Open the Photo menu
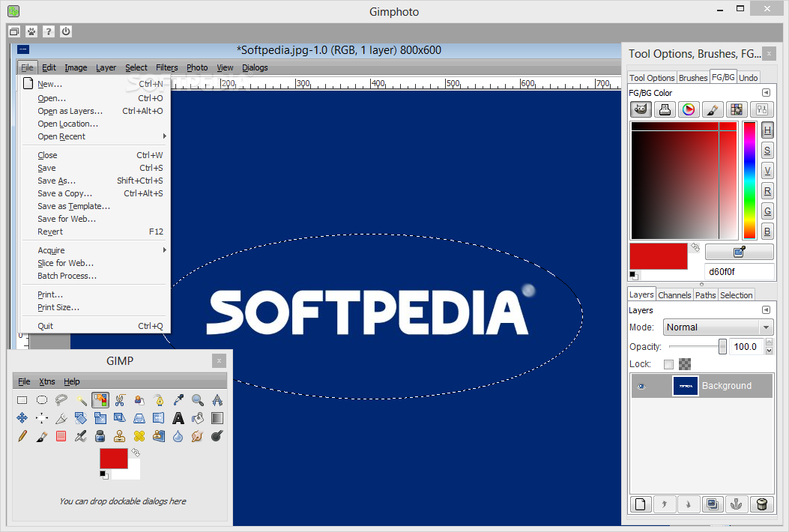789x532 pixels. [x=197, y=67]
